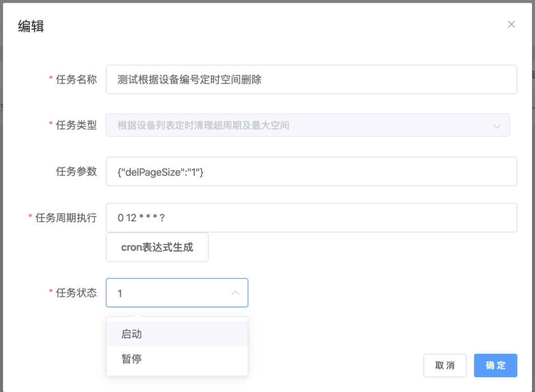This screenshot has width=535, height=392.
Task: Click the 任务周期执行 cron expression input
Action: pos(311,218)
